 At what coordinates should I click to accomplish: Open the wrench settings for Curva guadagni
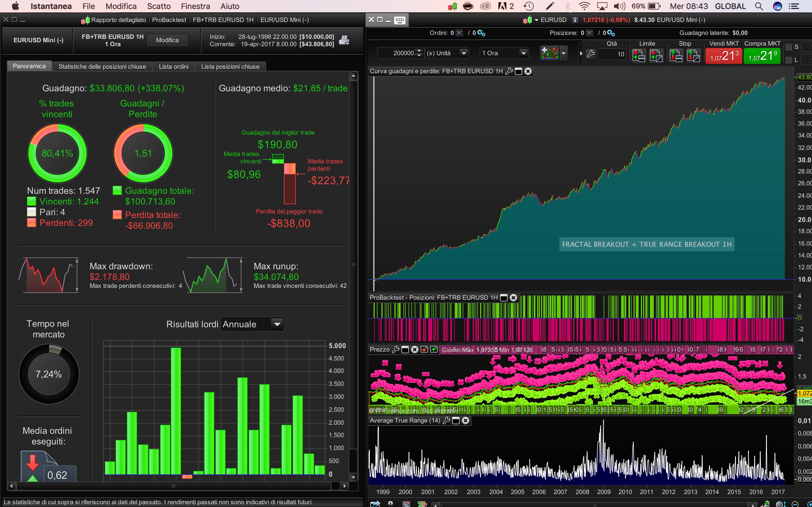[509, 71]
